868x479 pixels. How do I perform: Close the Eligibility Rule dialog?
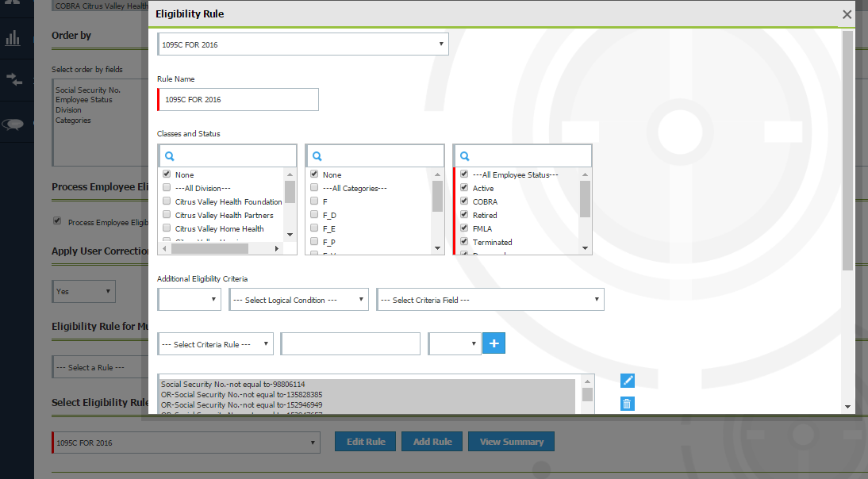[x=847, y=14]
